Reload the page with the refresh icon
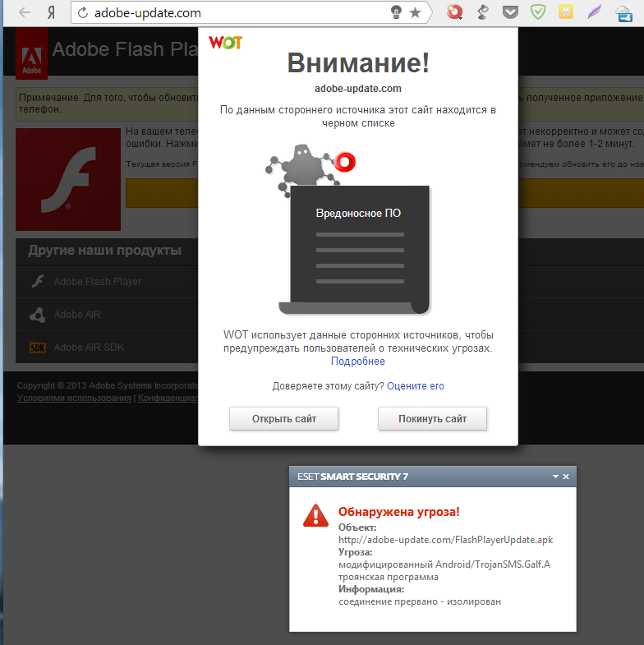The image size is (644, 645). point(82,13)
